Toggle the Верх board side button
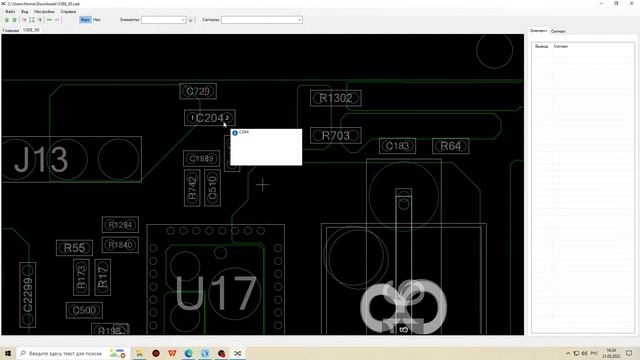The image size is (640, 360). [x=85, y=20]
